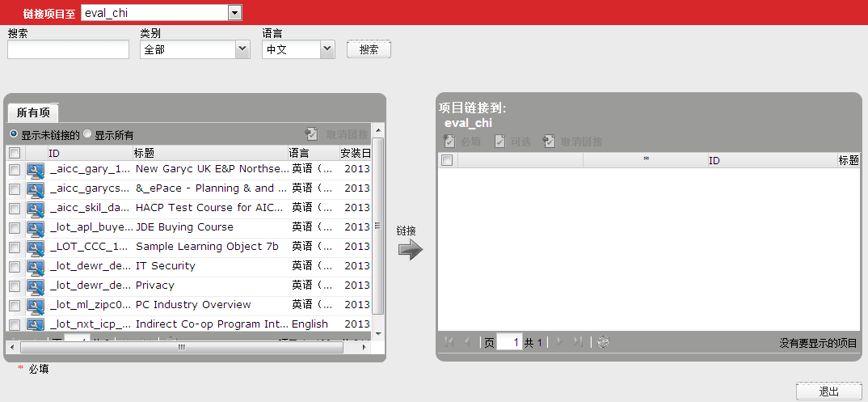Sort left list by 安装日 column header
Screen dimensions: 868x402
coord(356,153)
